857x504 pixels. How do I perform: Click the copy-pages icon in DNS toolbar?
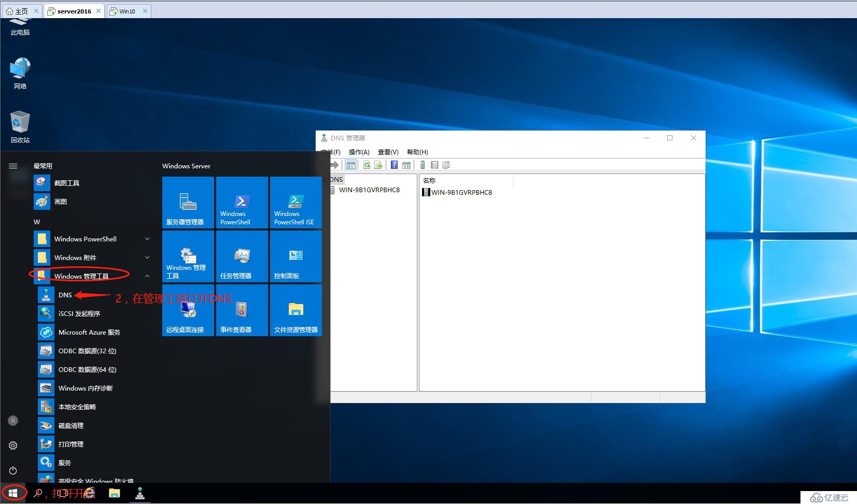pyautogui.click(x=446, y=165)
